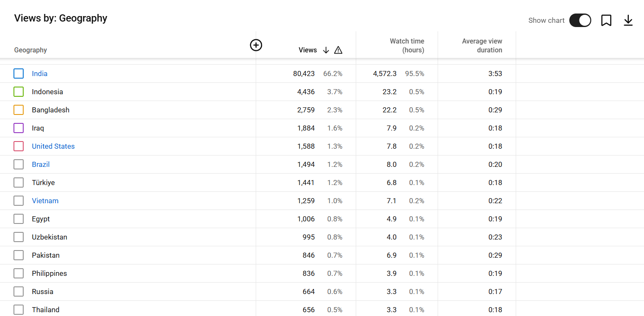
Task: Open the Brazil geography link
Action: coord(41,164)
